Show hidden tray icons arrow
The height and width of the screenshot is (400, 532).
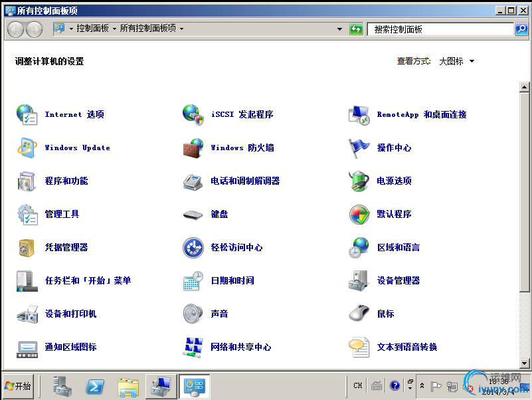[422, 386]
